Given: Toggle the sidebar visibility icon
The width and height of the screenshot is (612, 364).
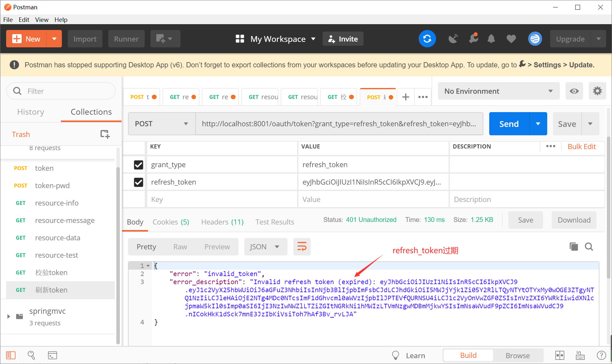Looking at the screenshot, I should [11, 355].
